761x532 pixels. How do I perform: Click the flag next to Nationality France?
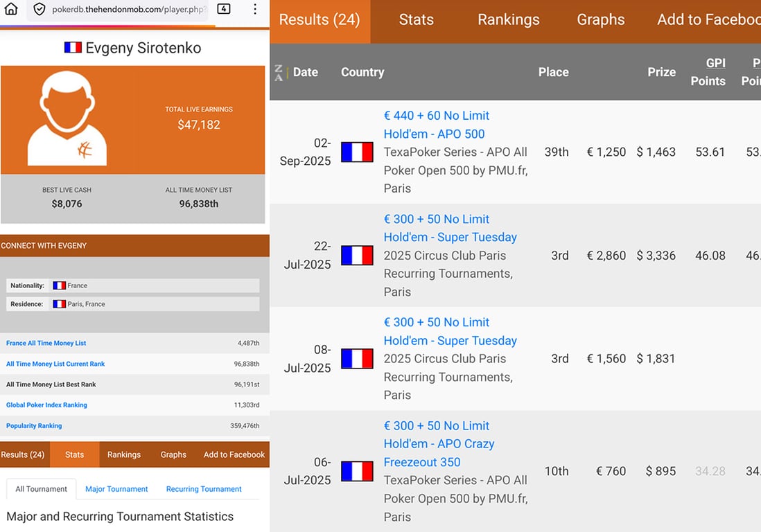coord(59,285)
